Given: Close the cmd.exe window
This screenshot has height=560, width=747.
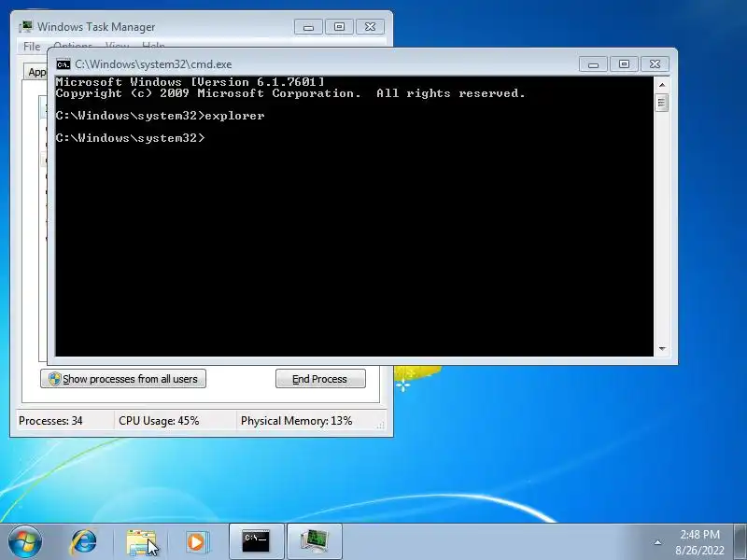Looking at the screenshot, I should pyautogui.click(x=655, y=64).
